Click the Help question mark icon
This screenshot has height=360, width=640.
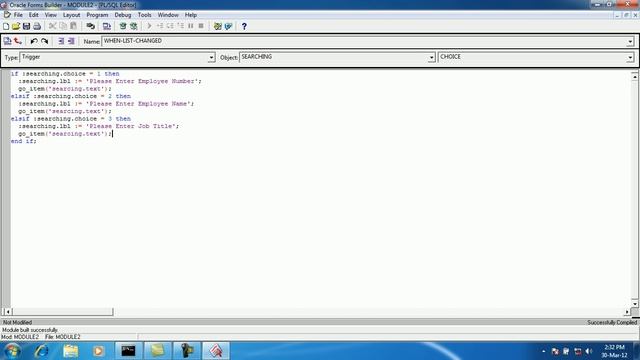244,26
